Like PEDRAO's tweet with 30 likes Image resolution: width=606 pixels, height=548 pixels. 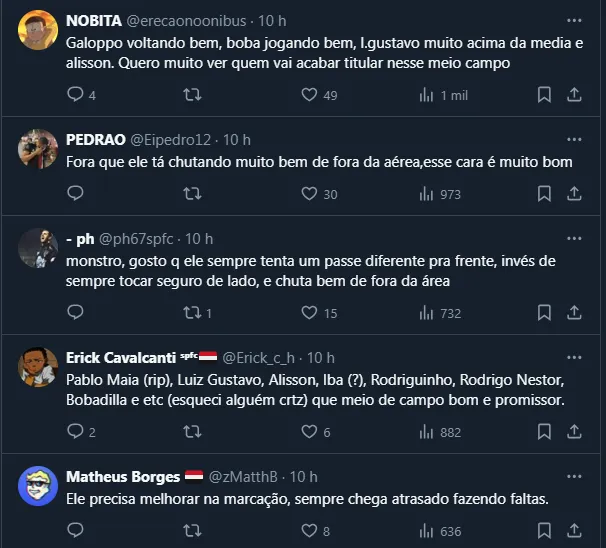click(x=310, y=194)
